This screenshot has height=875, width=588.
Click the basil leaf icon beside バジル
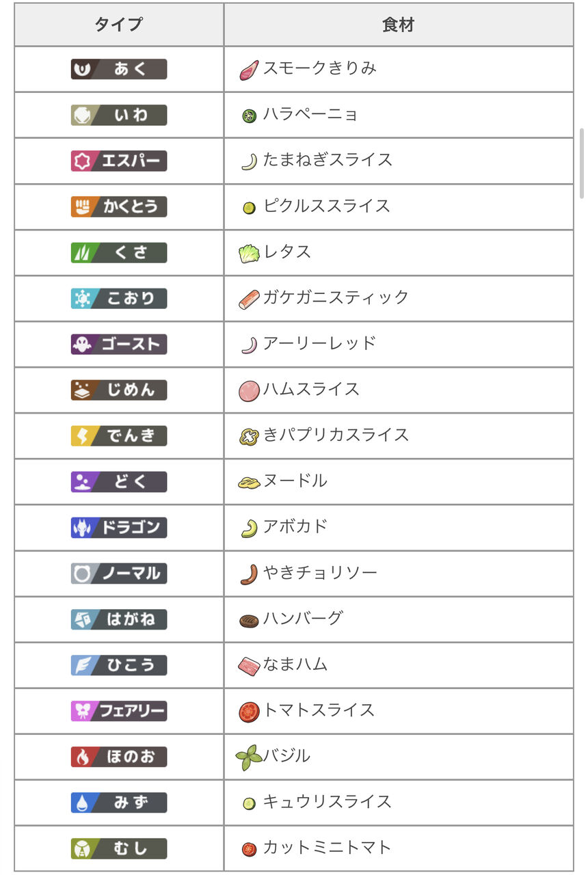point(249,757)
